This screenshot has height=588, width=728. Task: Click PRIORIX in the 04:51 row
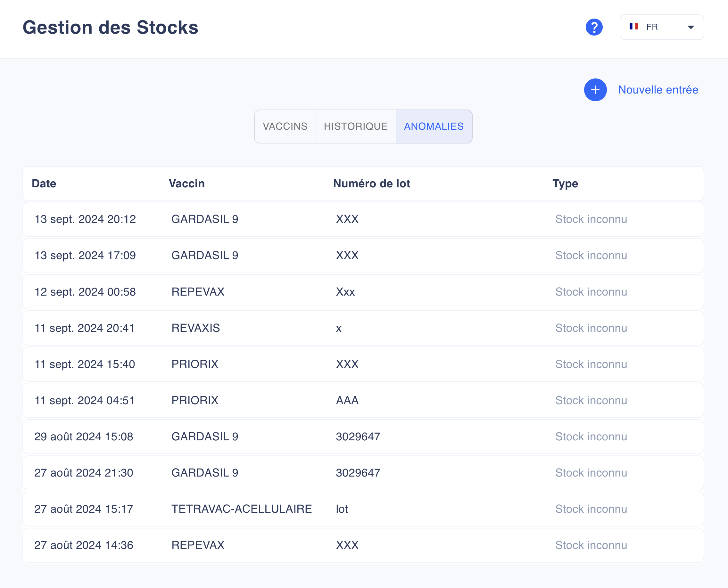pyautogui.click(x=195, y=400)
